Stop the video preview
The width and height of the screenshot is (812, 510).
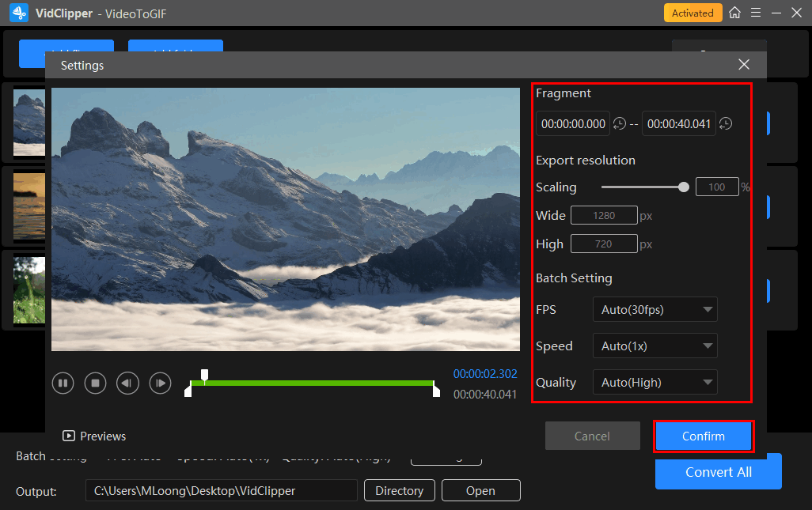95,383
